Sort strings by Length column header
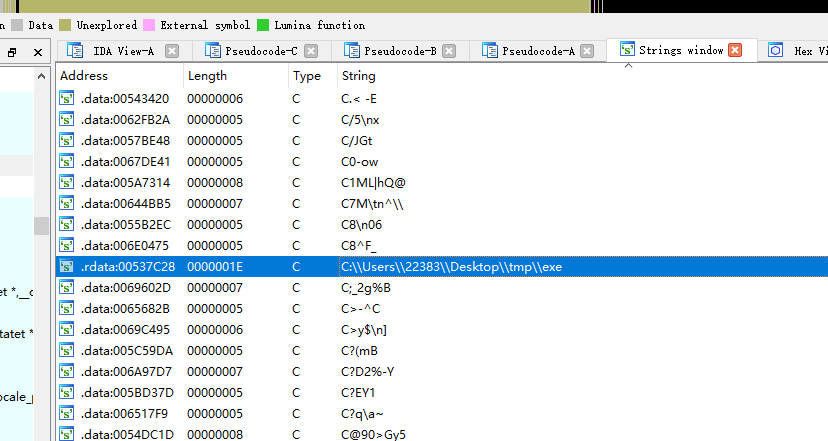The image size is (828, 441). (236, 76)
